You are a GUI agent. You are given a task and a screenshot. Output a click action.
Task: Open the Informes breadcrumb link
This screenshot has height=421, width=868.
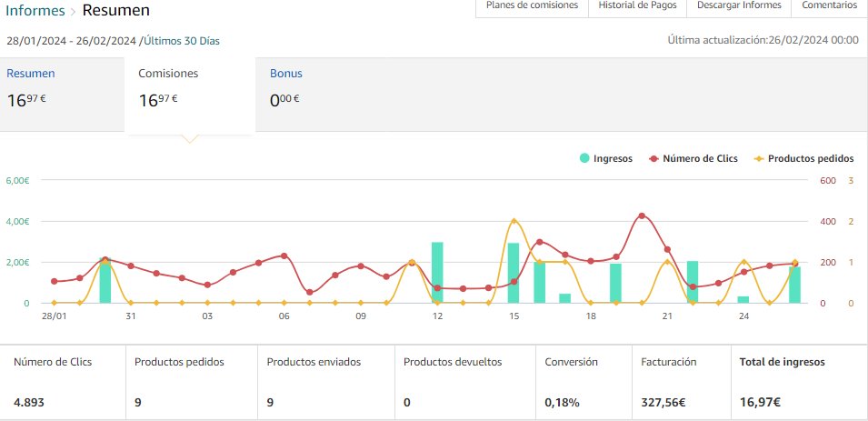tap(35, 10)
